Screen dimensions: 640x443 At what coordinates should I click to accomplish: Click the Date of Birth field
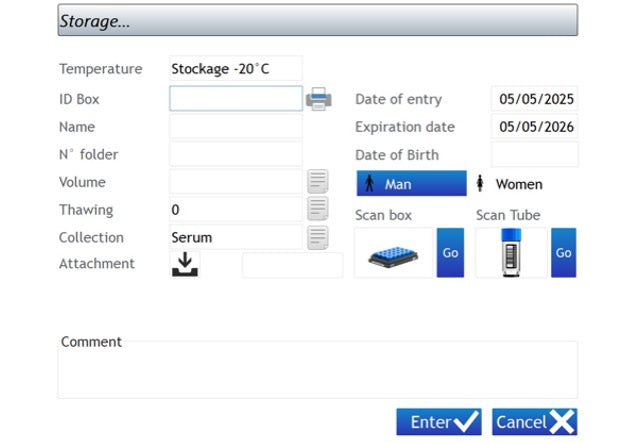[534, 155]
